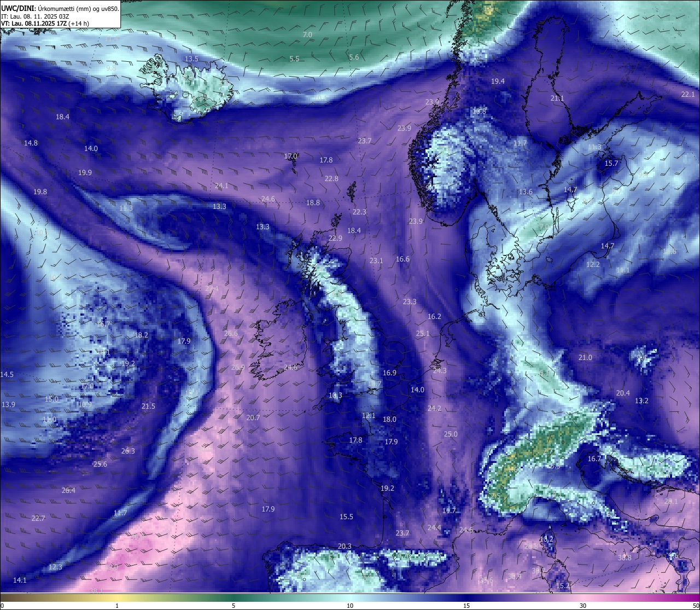
Task: Select the 12.2 value on the map
Action: [x=593, y=264]
